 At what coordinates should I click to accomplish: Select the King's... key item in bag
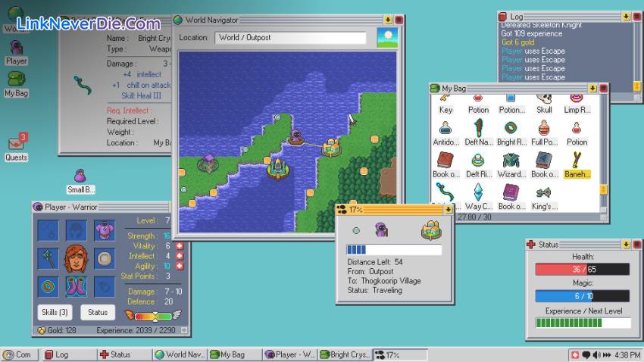[544, 198]
